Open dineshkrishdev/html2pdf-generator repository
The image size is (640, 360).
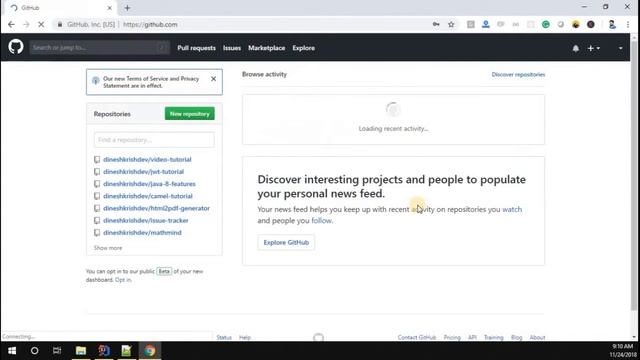(156, 208)
